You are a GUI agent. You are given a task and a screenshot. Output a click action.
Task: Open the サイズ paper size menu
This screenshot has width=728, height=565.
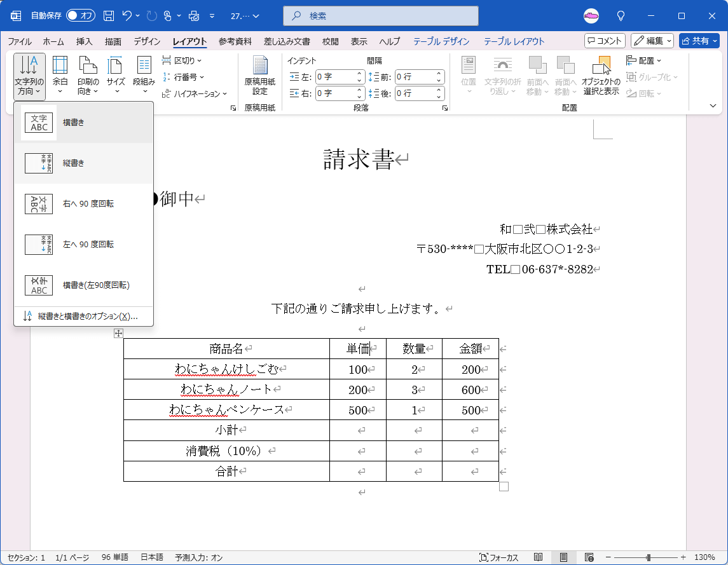point(116,75)
